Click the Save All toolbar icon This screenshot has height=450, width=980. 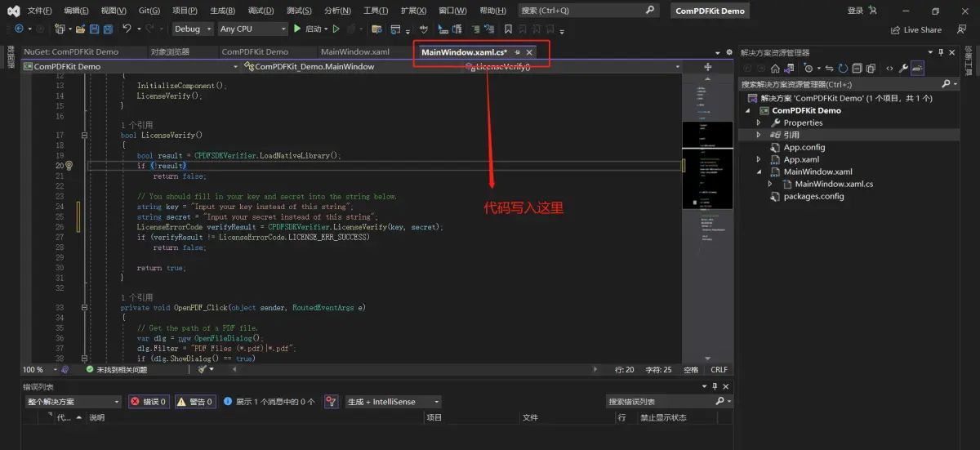(x=108, y=29)
